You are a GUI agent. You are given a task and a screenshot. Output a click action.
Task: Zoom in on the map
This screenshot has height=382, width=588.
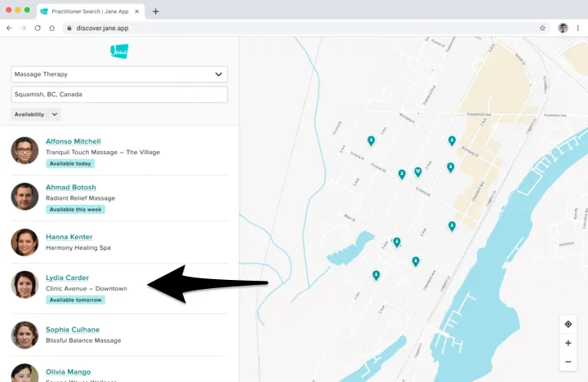pos(568,343)
